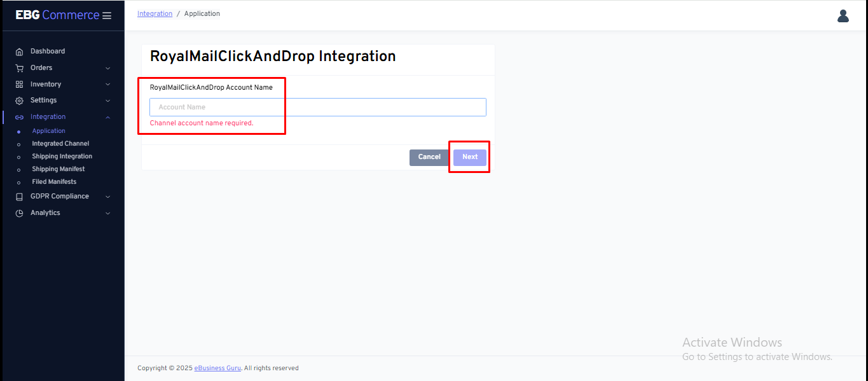Open Integrated Channel in sidebar

[x=60, y=144]
